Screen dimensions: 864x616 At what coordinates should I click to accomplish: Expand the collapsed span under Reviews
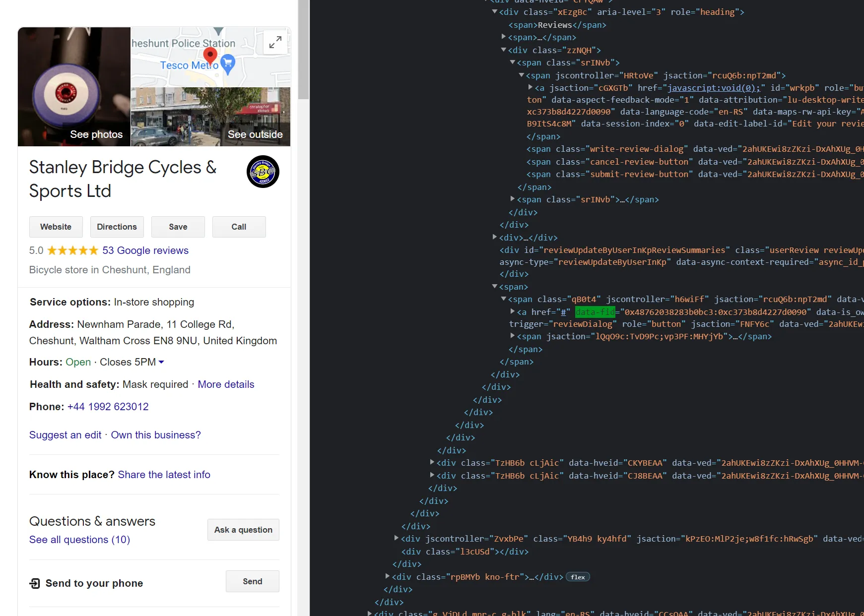pyautogui.click(x=504, y=37)
